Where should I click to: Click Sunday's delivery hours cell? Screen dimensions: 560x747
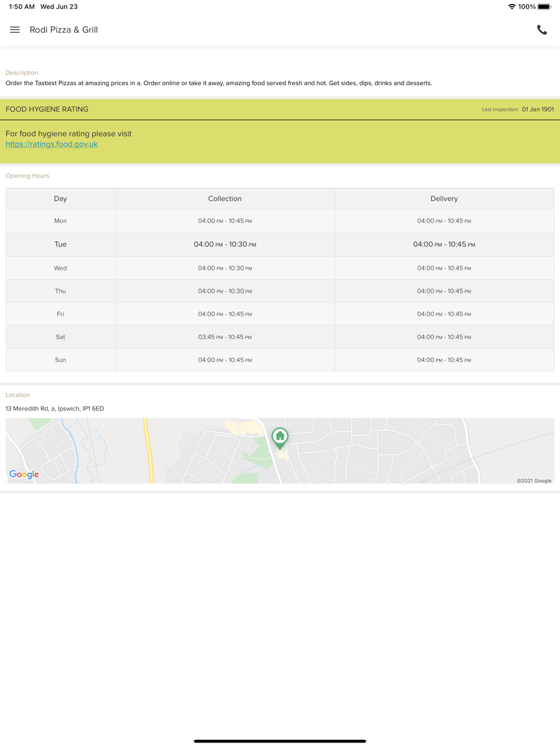point(444,360)
